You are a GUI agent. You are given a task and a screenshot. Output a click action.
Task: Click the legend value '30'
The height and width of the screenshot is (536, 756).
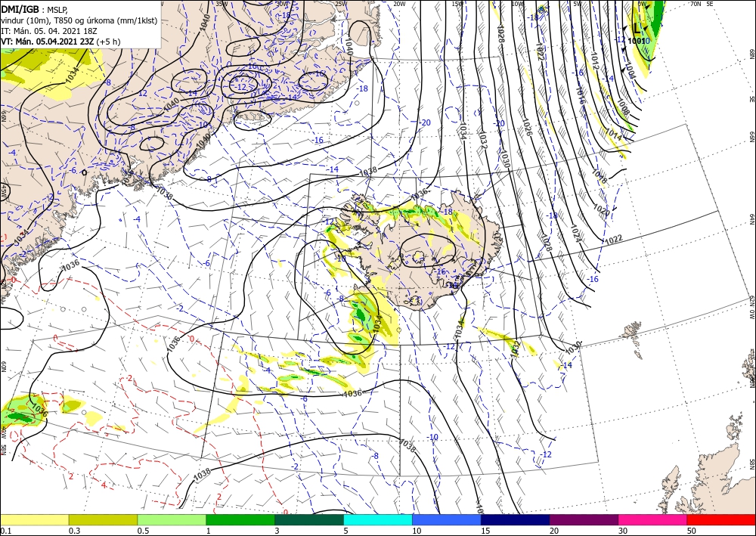(623, 531)
